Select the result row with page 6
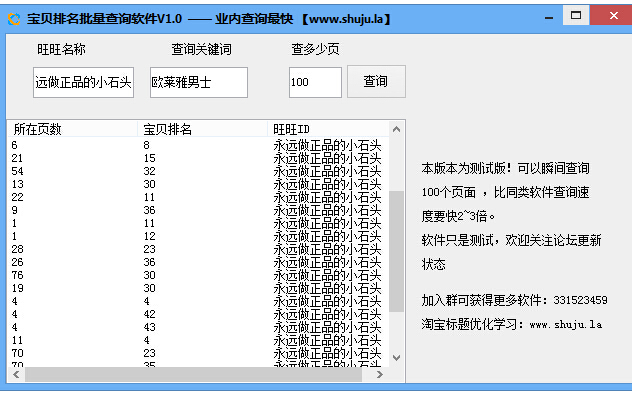Viewport: 632px width, 393px height. tap(198, 145)
